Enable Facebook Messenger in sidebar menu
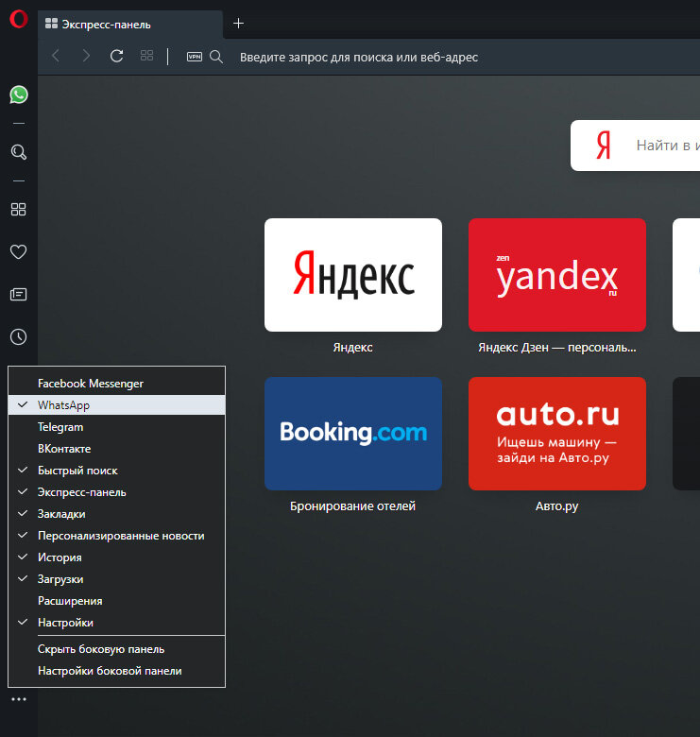This screenshot has width=700, height=737. 116,384
